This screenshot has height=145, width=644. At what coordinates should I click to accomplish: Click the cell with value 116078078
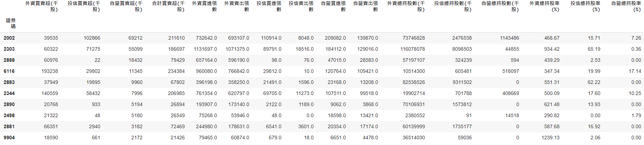point(413,49)
